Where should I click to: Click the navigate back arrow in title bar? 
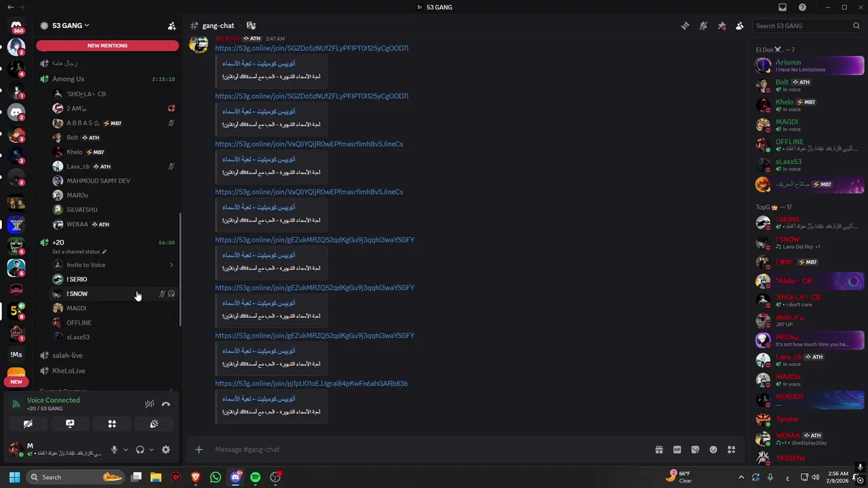coord(11,7)
